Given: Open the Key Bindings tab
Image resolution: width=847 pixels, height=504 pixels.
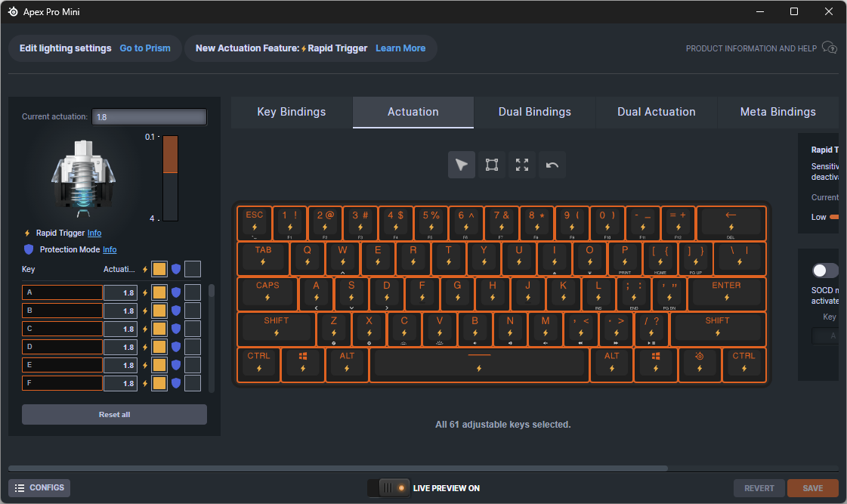Looking at the screenshot, I should (x=292, y=112).
